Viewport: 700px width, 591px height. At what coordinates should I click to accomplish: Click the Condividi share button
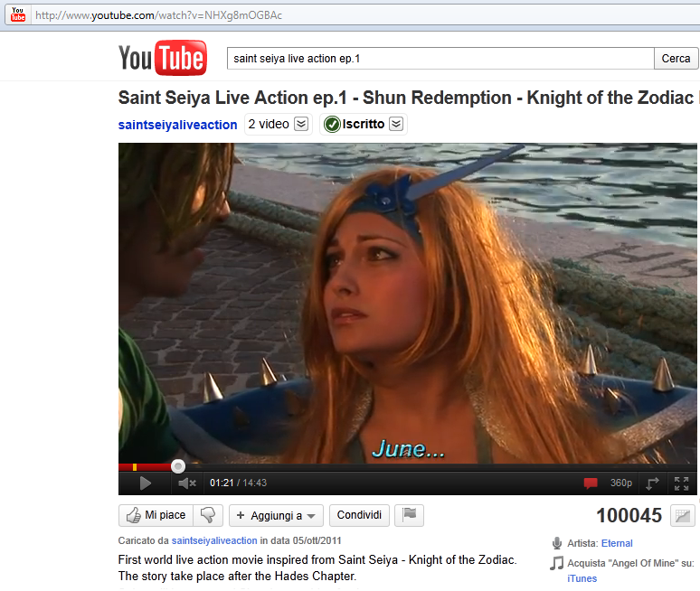point(359,515)
